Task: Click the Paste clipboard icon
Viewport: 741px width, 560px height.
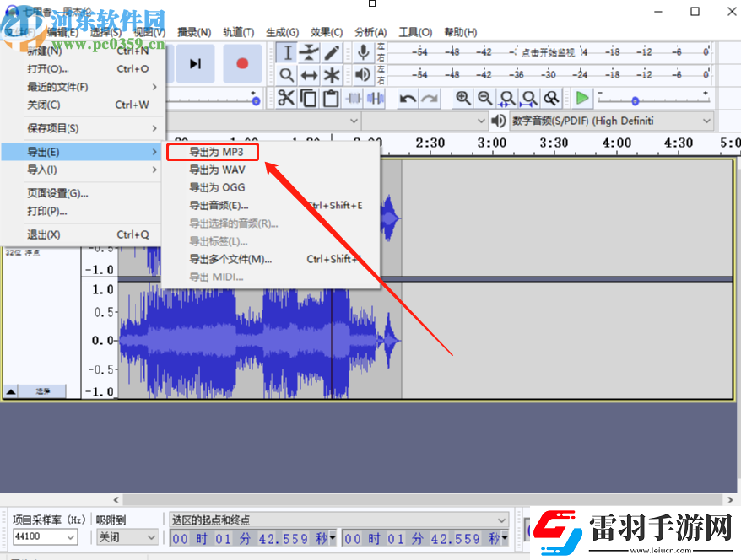Action: point(331,98)
